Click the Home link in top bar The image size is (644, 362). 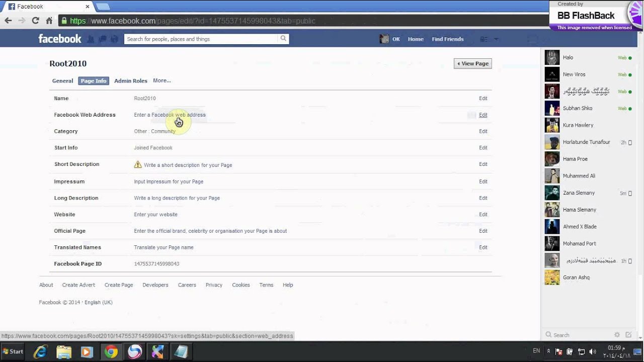416,39
